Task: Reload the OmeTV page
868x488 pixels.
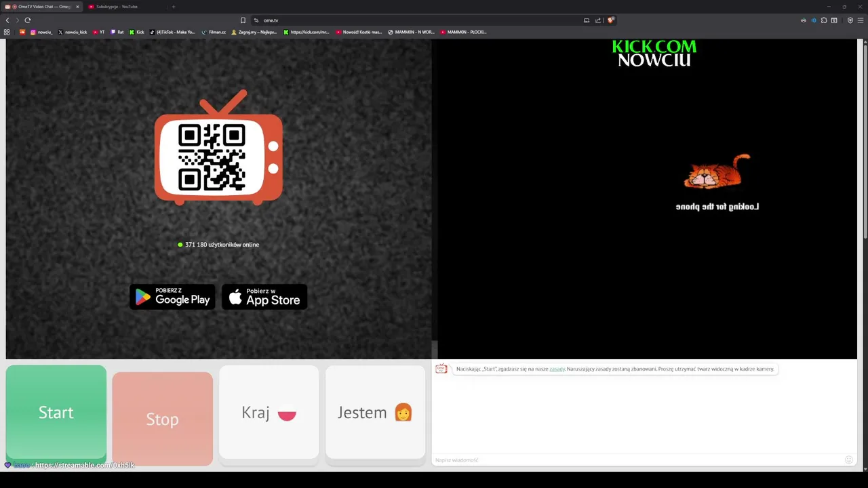Action: pyautogui.click(x=28, y=20)
